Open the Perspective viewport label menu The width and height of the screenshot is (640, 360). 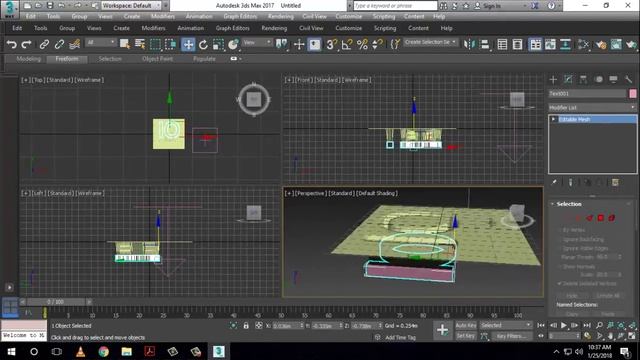coord(311,193)
